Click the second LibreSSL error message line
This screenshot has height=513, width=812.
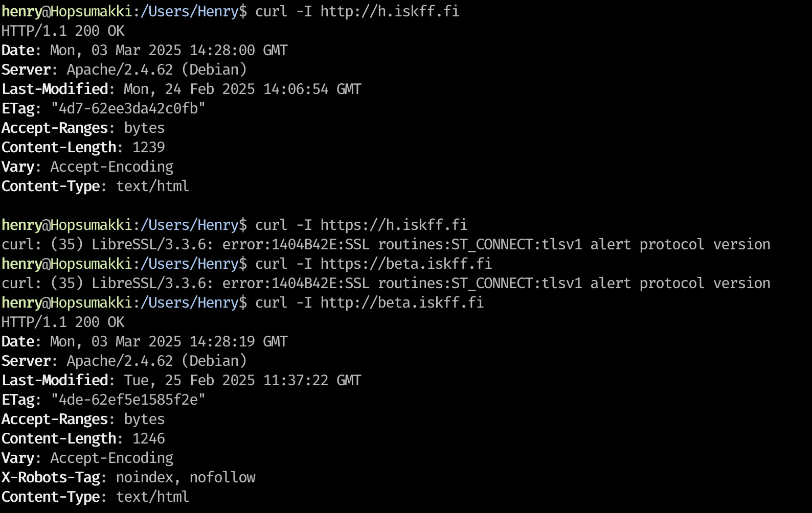386,283
